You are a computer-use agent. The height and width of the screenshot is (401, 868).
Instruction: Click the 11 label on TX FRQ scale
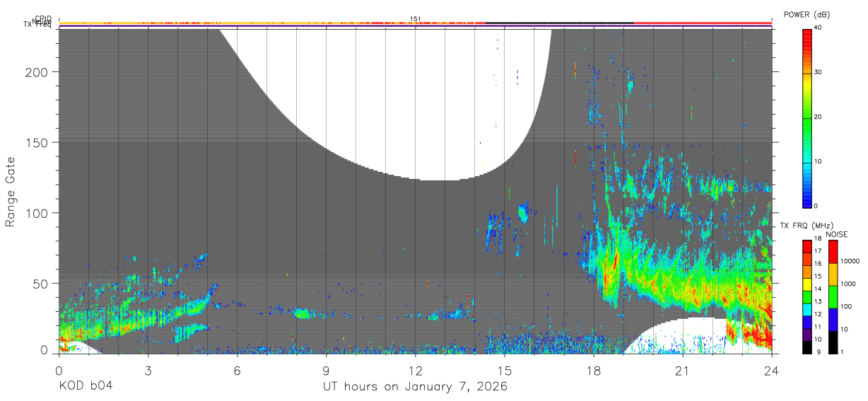819,326
